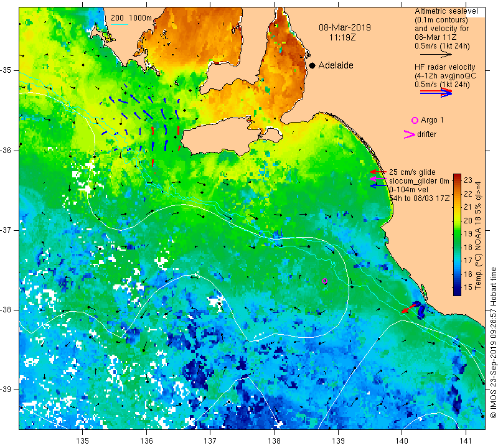Screen dimensions: 498x448
Task: Click the '(0.1m contours)' legend line
Action: (x=441, y=20)
